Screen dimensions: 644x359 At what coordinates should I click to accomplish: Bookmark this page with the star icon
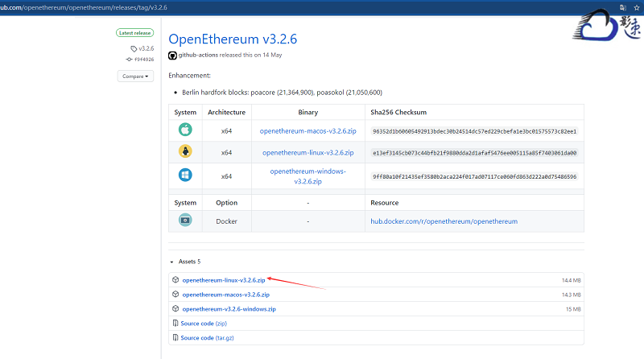637,6
